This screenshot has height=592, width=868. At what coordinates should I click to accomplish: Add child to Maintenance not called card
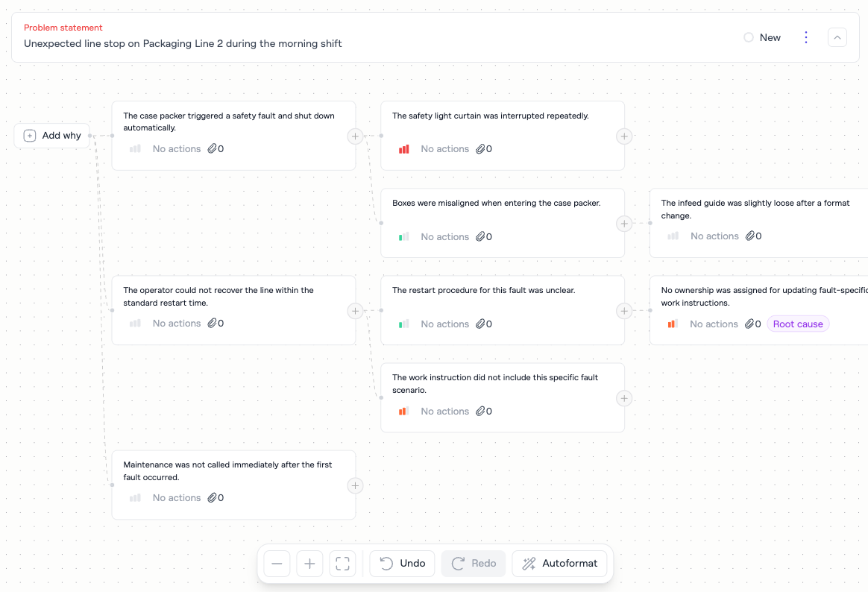point(356,485)
